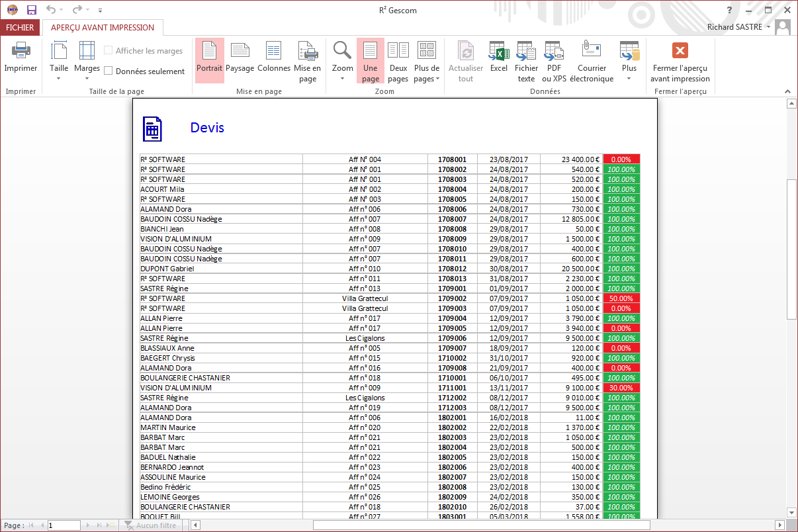
Task: Click the vertical scrollbar thumb
Action: tap(791, 249)
